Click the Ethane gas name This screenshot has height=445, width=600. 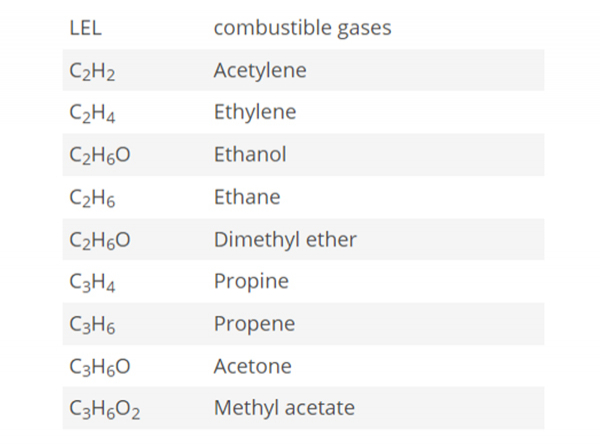tap(247, 197)
